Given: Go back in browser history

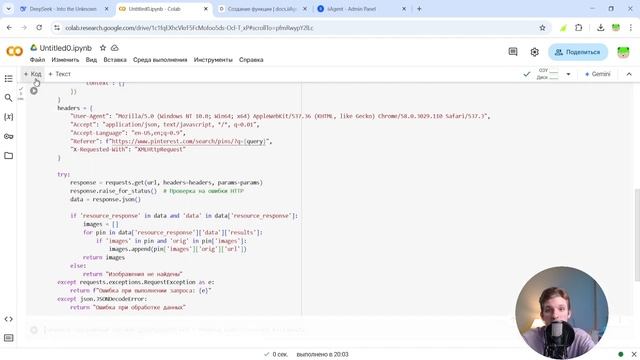Looking at the screenshot, I should pos(9,28).
